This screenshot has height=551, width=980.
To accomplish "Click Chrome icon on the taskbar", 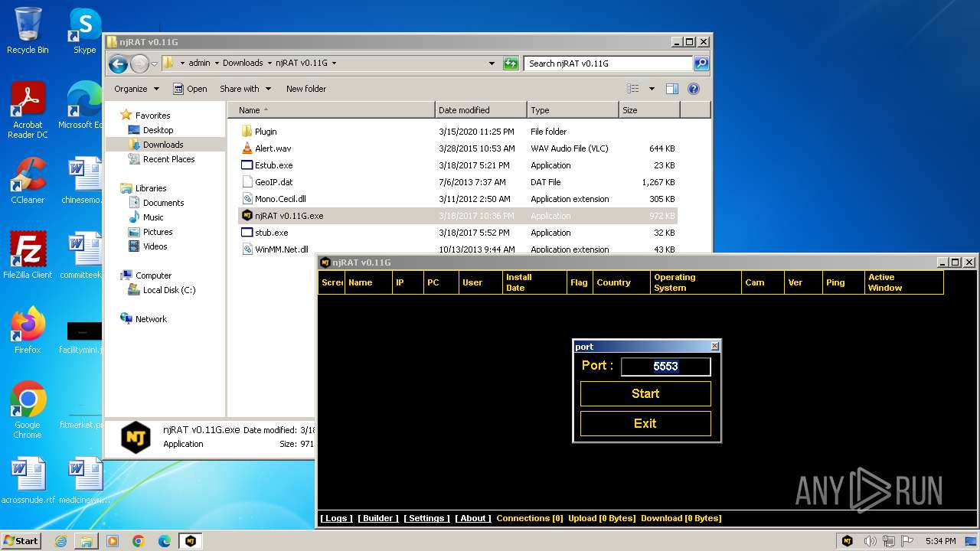I will tap(139, 541).
